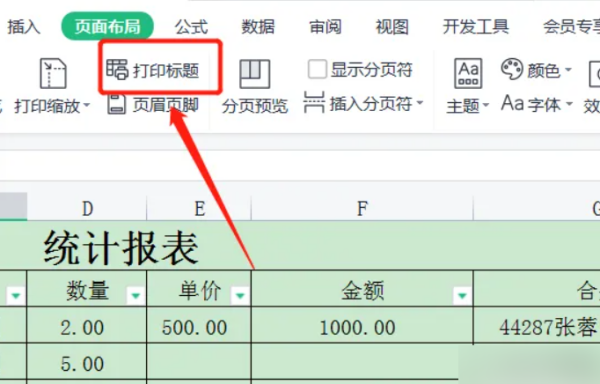Expand the 主题 dropdown arrow
The width and height of the screenshot is (600, 384).
point(486,105)
